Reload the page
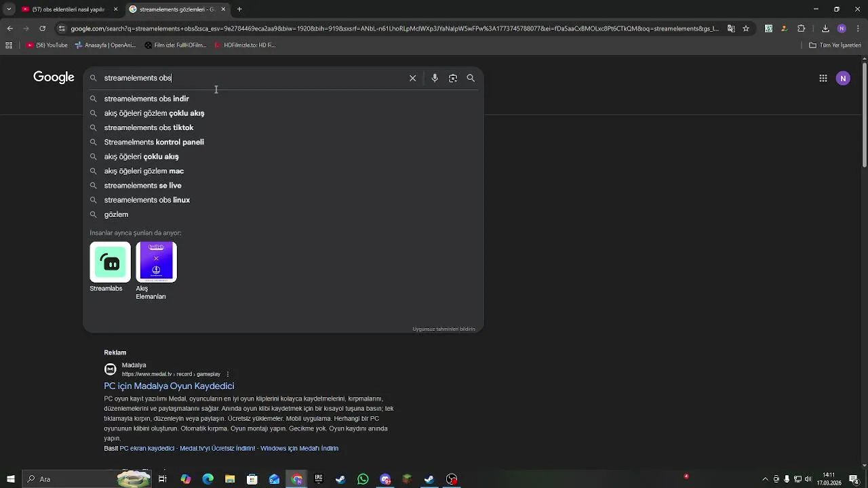Image resolution: width=868 pixels, height=488 pixels. 42,28
